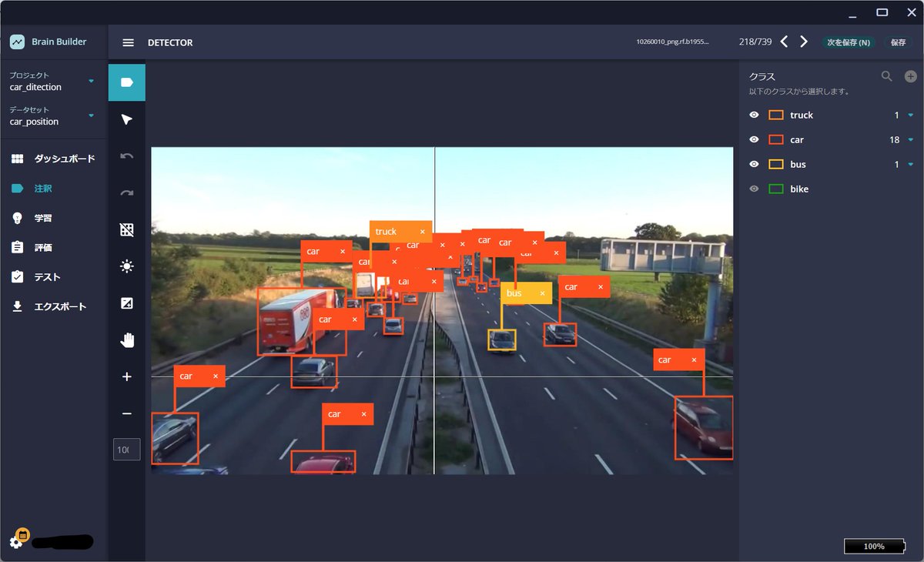Open the brightness adjustment tool
Viewport: 924px width, 562px height.
coord(127,266)
